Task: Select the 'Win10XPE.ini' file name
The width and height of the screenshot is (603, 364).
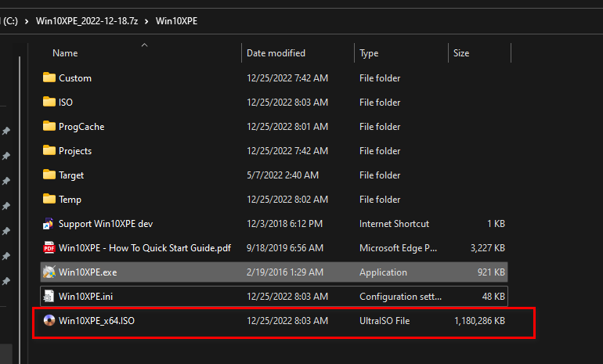Action: [x=86, y=297]
